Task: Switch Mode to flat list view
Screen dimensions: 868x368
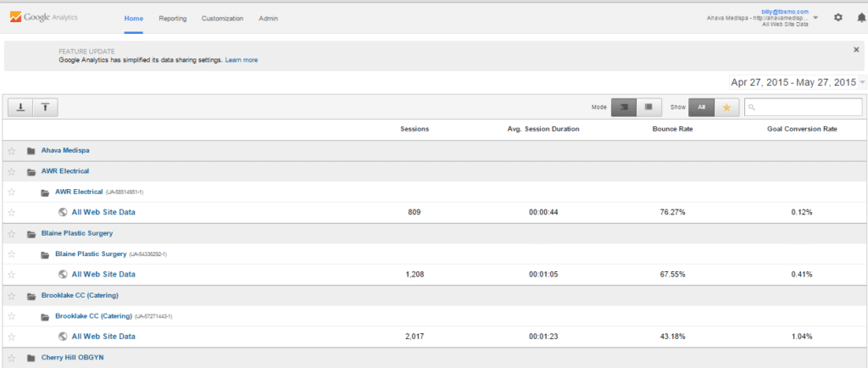Action: click(x=649, y=108)
